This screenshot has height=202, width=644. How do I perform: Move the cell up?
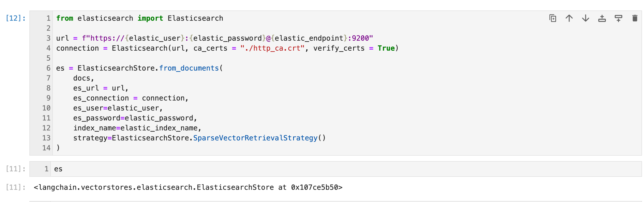[569, 18]
